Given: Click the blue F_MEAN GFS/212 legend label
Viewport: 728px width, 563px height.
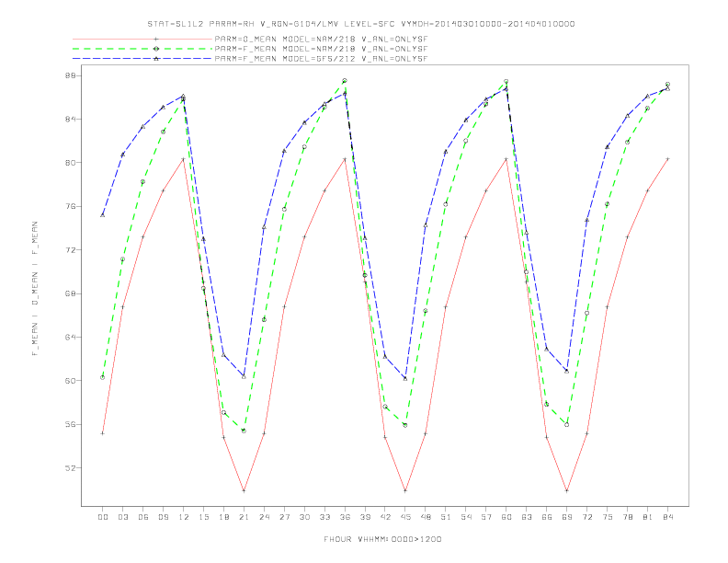Looking at the screenshot, I should (321, 59).
